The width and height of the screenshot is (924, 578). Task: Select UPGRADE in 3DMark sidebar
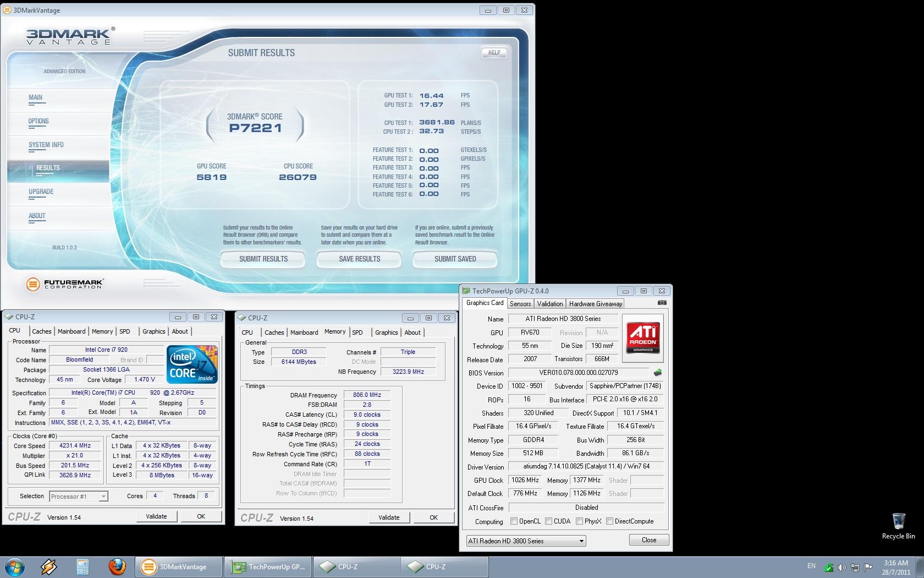coord(41,192)
